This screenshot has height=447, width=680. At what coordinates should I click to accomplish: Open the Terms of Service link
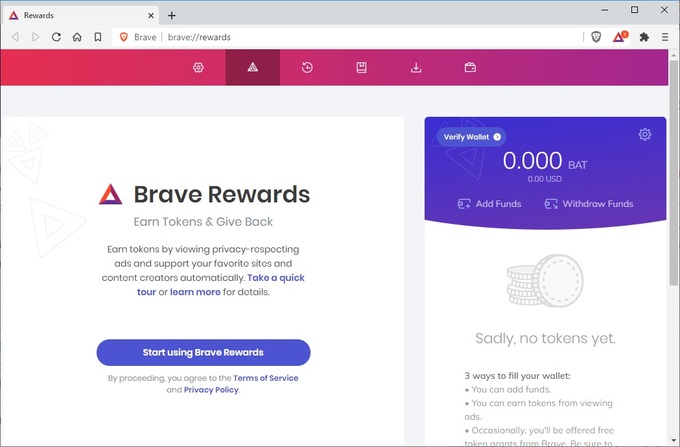pyautogui.click(x=266, y=378)
